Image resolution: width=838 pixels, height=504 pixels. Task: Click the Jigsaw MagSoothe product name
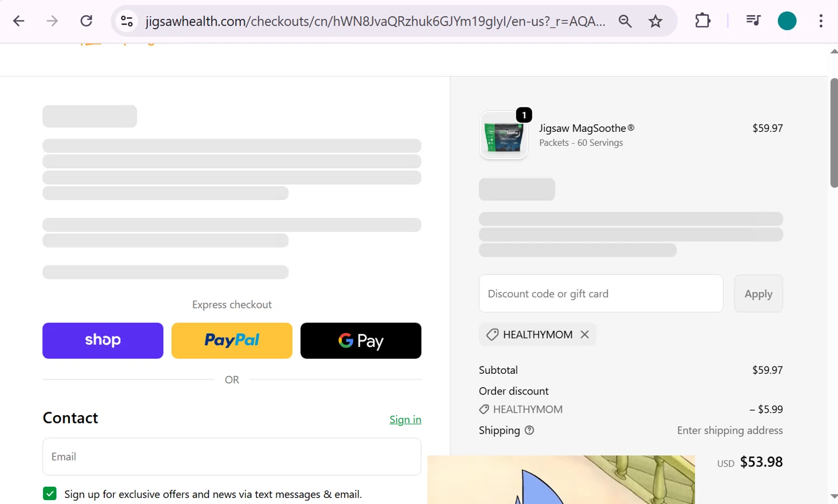coord(587,128)
